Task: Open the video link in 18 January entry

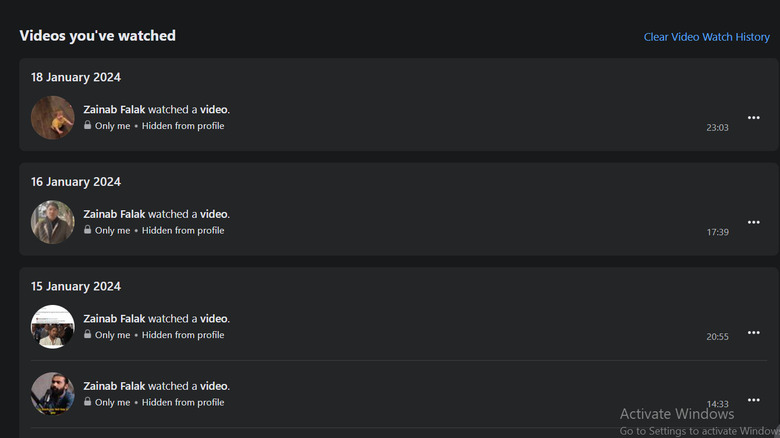Action: pos(214,110)
